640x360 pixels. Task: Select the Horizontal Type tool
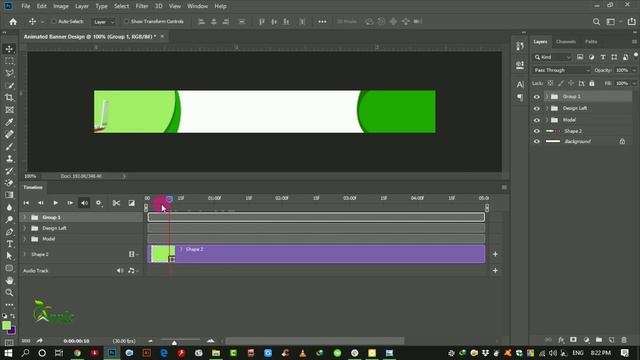coord(9,244)
